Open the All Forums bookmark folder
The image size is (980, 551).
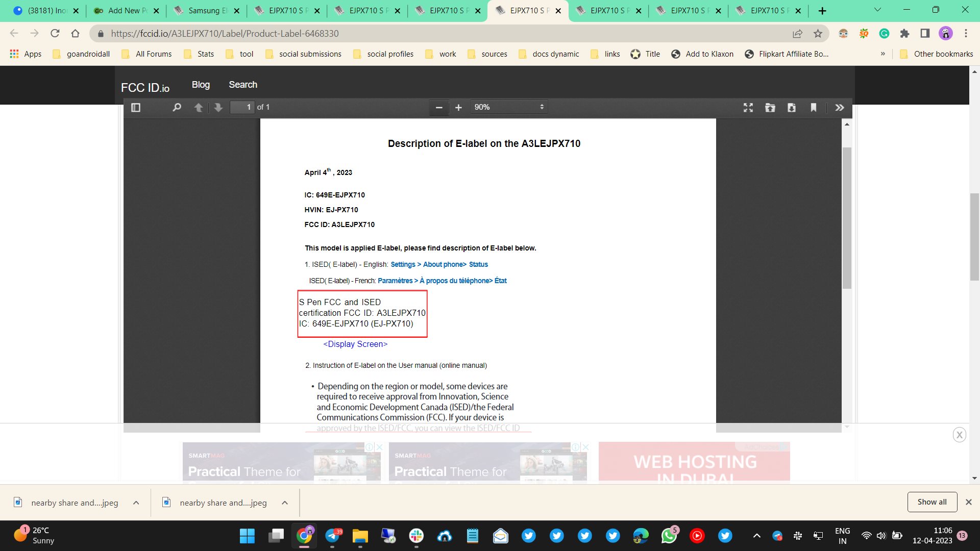tap(147, 54)
